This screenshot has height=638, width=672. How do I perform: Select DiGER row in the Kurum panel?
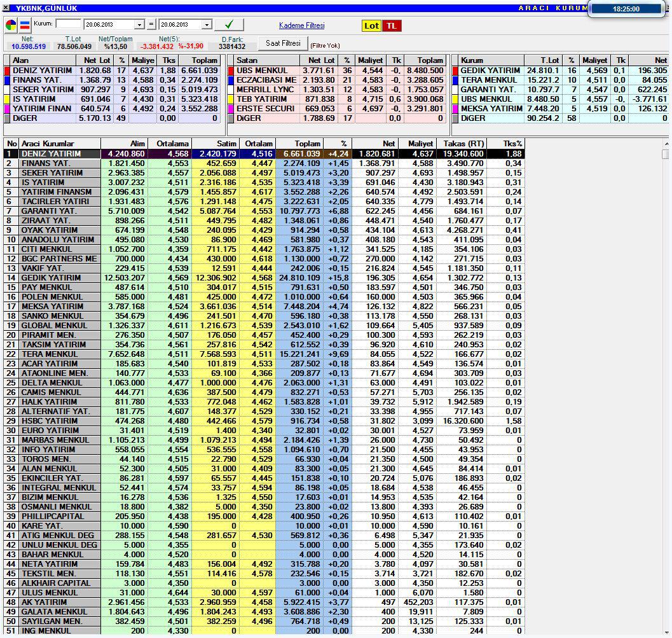pyautogui.click(x=561, y=118)
